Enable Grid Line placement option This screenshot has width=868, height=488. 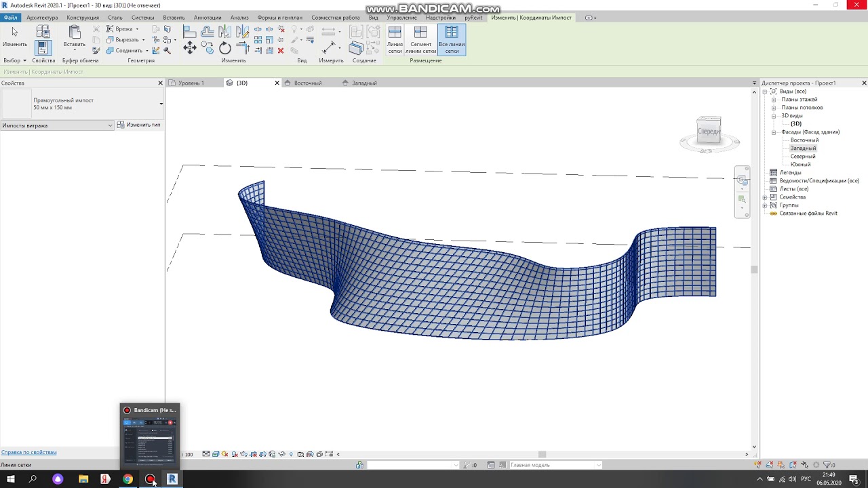pyautogui.click(x=395, y=40)
